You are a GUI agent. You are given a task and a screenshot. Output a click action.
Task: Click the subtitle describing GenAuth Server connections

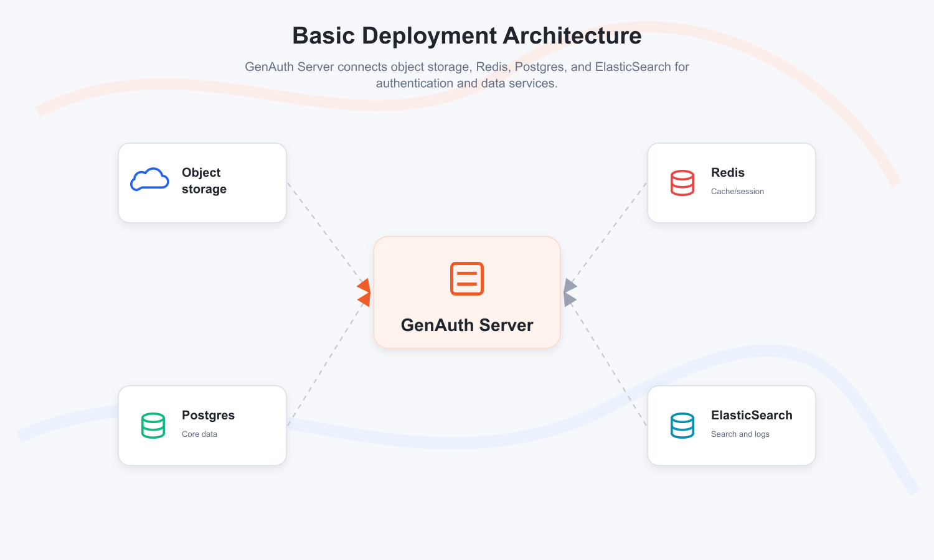click(467, 75)
